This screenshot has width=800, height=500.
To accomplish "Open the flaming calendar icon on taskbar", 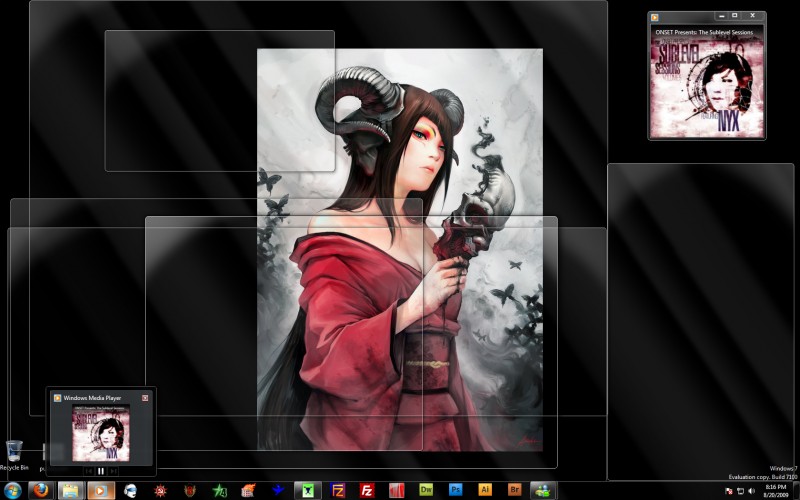I will click(248, 491).
